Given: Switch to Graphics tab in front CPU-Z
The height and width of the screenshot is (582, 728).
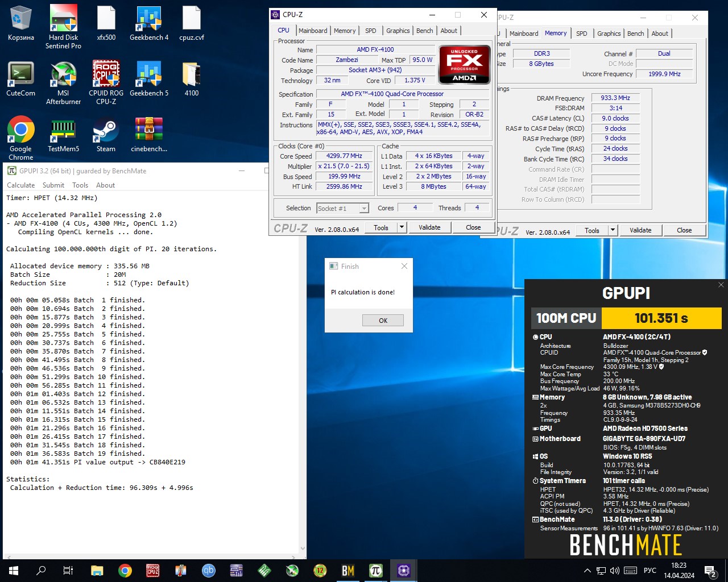Looking at the screenshot, I should point(398,31).
